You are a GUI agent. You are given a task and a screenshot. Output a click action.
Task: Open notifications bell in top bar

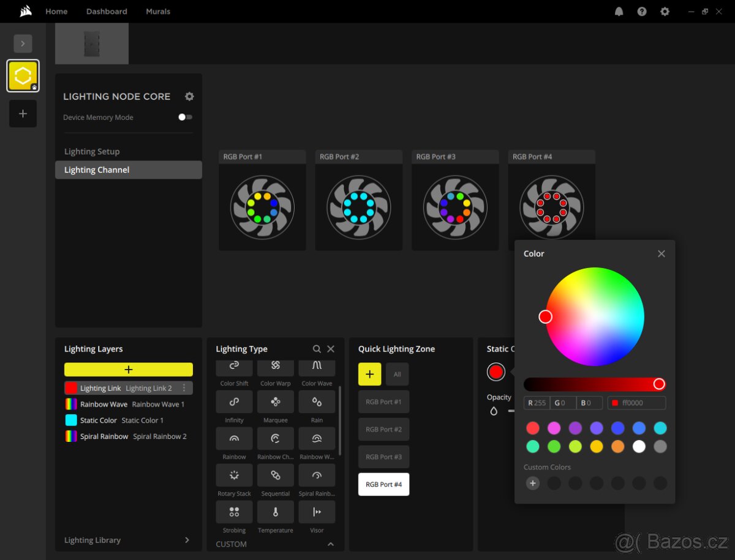[x=619, y=12]
